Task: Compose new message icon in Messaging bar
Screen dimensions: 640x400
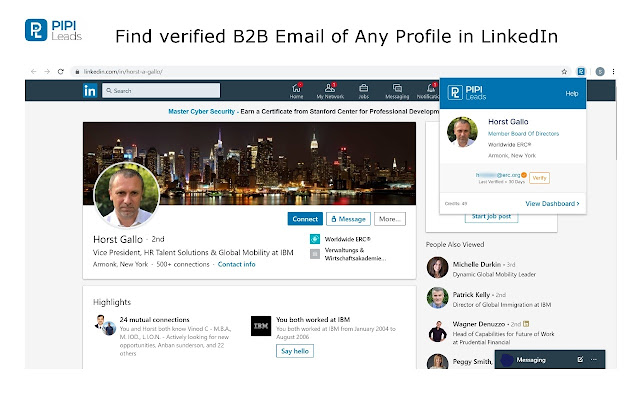Action: coord(580,358)
